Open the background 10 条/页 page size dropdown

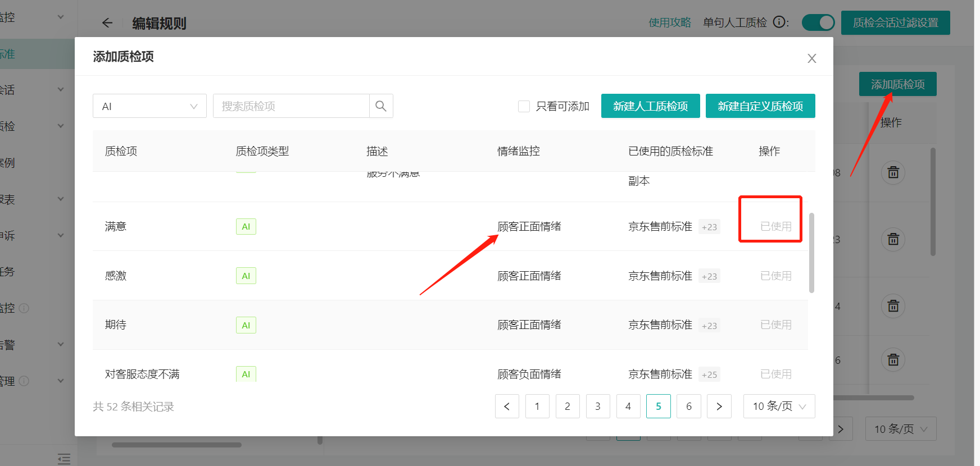click(900, 429)
